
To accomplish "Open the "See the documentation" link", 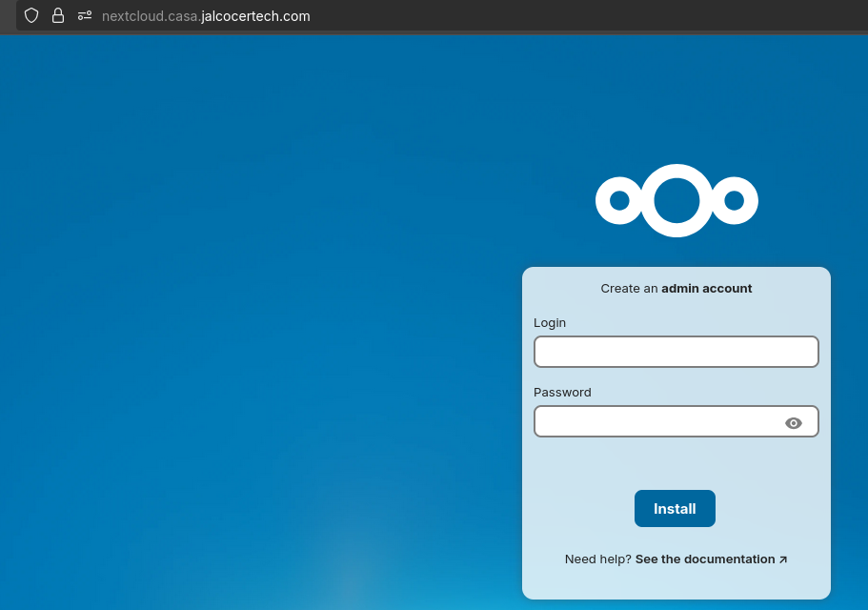I will click(x=704, y=559).
